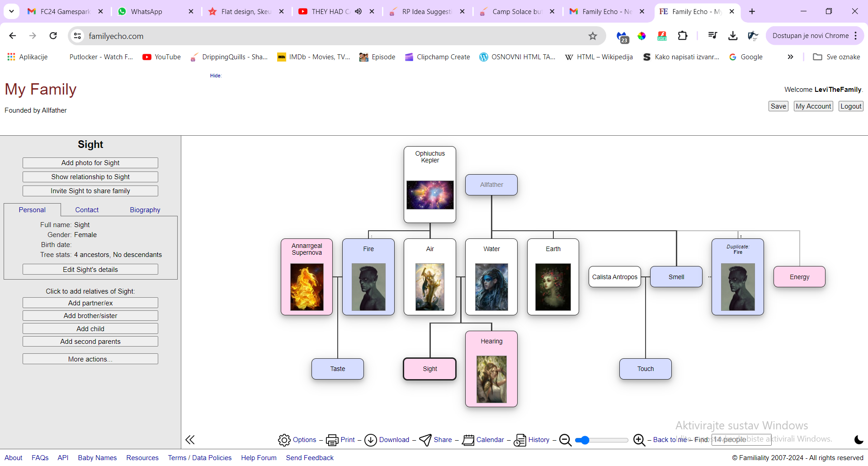Click the Find people search field
The height and width of the screenshot is (466, 868).
741,440
